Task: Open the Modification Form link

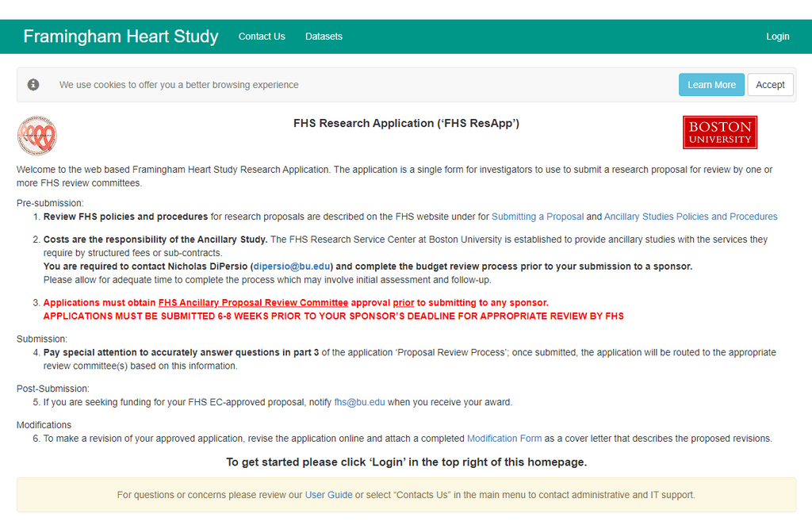Action: [504, 438]
